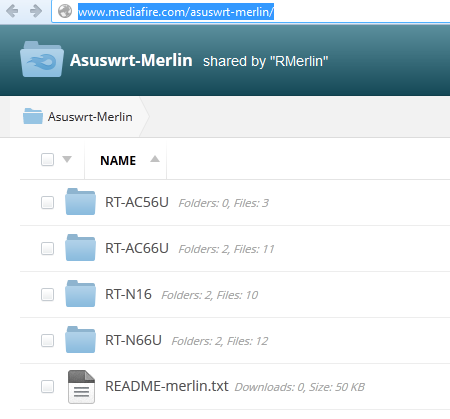Open the selection dropdown arrow beside checkbox
This screenshot has height=419, width=450.
pyautogui.click(x=67, y=159)
